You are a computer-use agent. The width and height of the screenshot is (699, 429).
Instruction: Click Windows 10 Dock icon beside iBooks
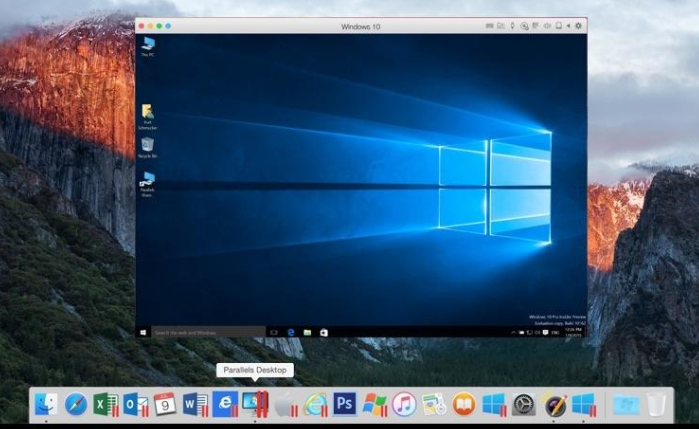[x=494, y=404]
